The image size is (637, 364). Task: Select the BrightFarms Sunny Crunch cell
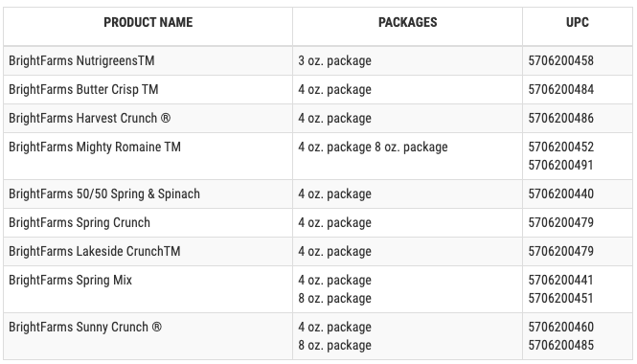pos(148,336)
